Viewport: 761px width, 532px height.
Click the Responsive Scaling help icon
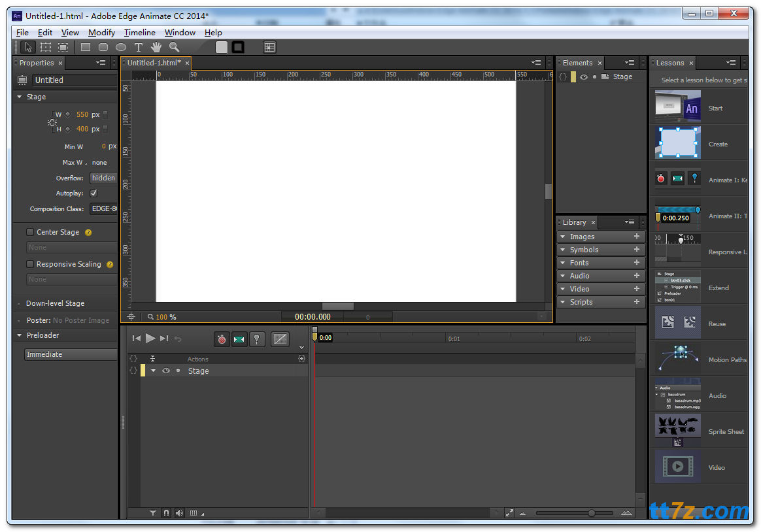click(x=110, y=265)
